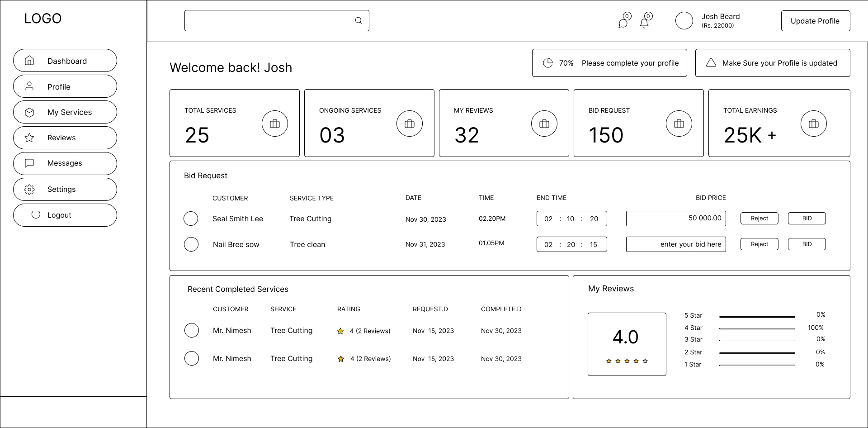Screen dimensions: 868x428
Task: Click the '02.20PM' time cell
Action: coord(492,219)
